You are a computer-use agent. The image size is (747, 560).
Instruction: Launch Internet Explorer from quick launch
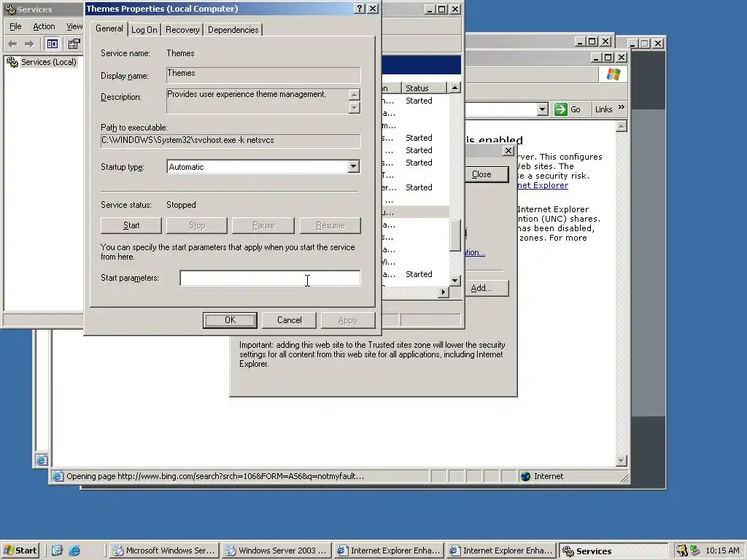pyautogui.click(x=74, y=551)
